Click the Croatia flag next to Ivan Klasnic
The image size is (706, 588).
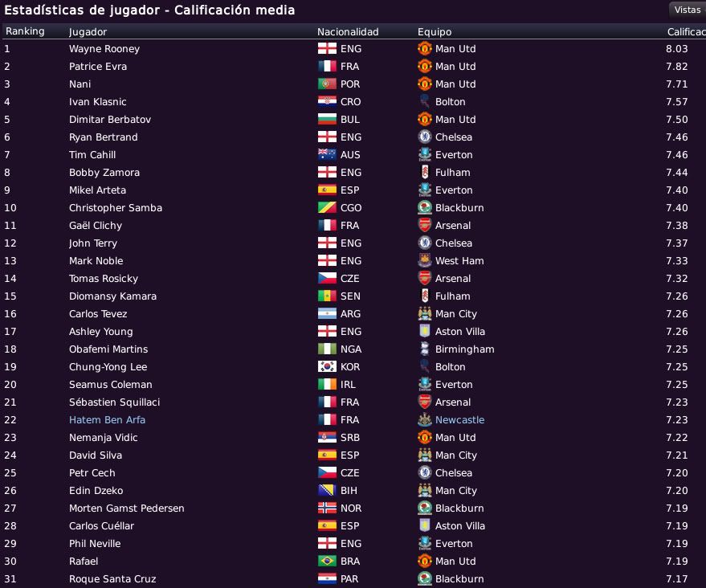pos(327,102)
